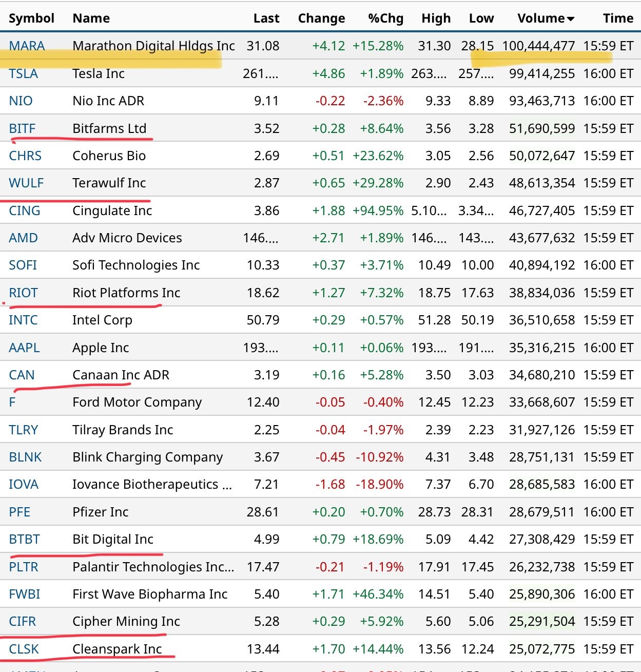Viewport: 641px width, 672px height.
Task: Click Terawulf's +29.28% percent change
Action: (378, 183)
